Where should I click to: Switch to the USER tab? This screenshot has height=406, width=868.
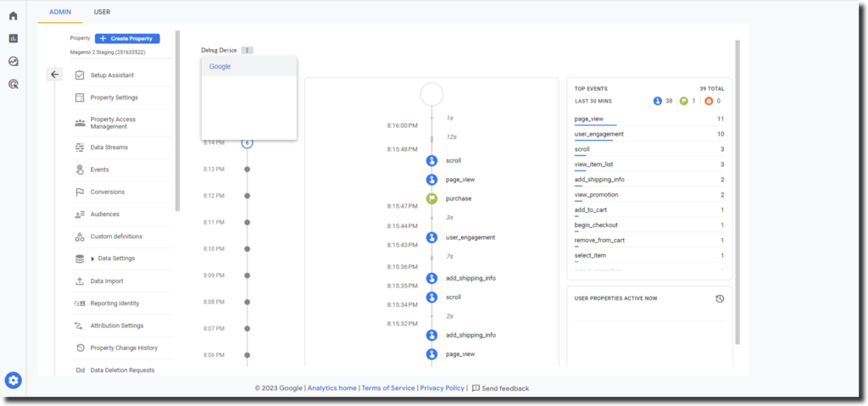pyautogui.click(x=102, y=12)
